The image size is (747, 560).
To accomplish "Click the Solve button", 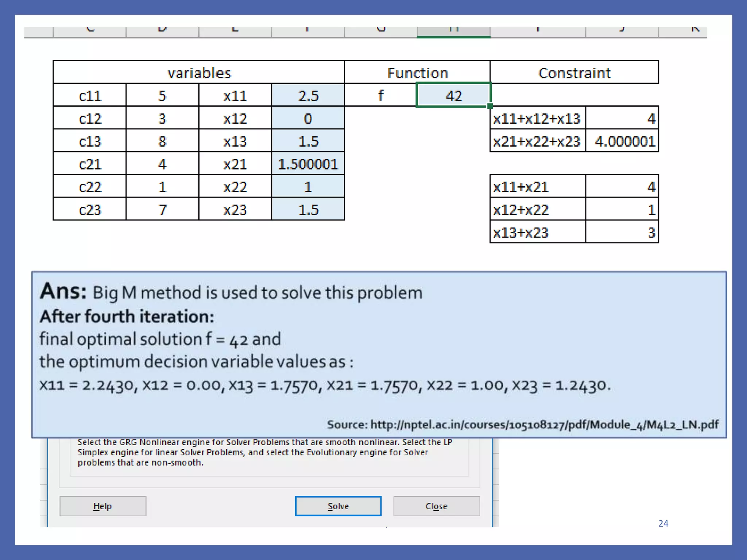I will [x=338, y=506].
